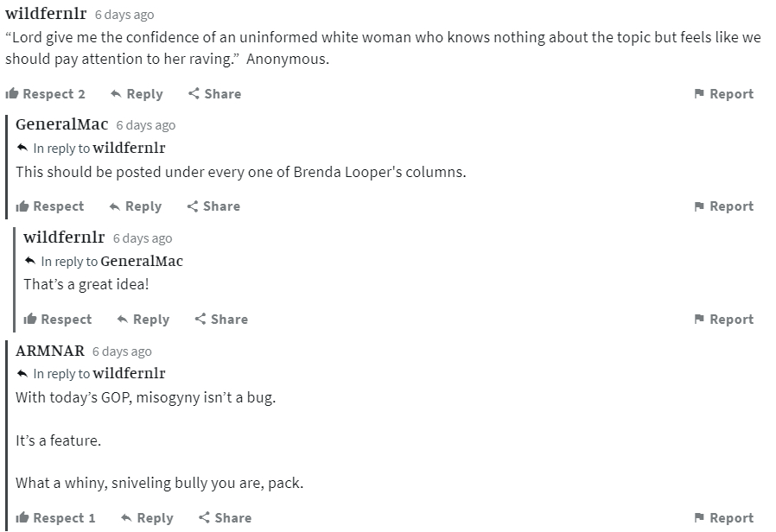Reply to ARMNAR's comment
776x532 pixels.
146,517
